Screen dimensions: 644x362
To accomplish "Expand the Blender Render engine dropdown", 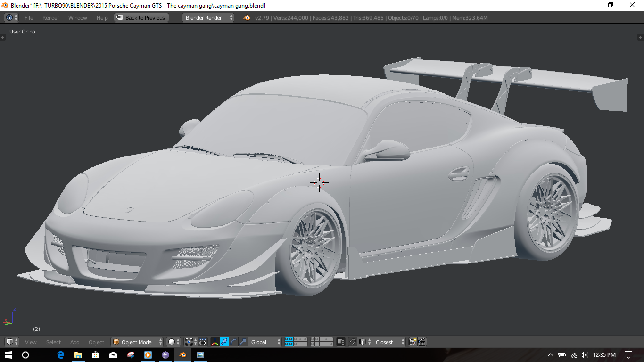I will 208,18.
